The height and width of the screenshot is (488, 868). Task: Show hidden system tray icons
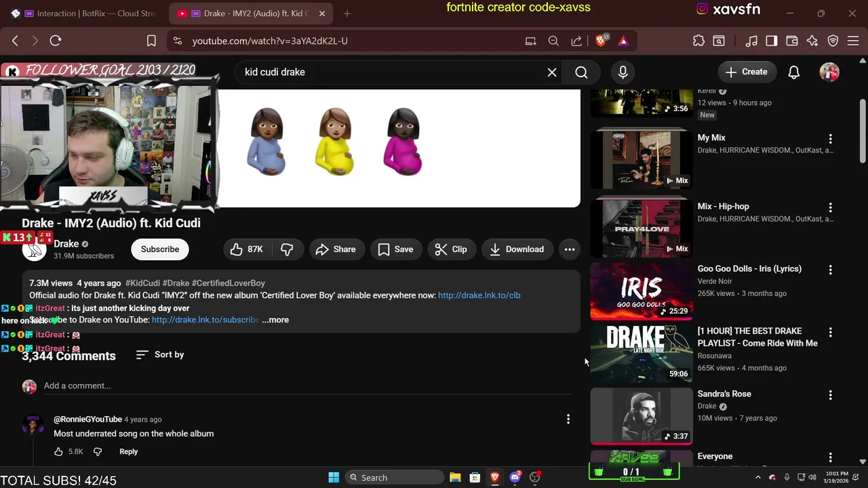point(757,477)
